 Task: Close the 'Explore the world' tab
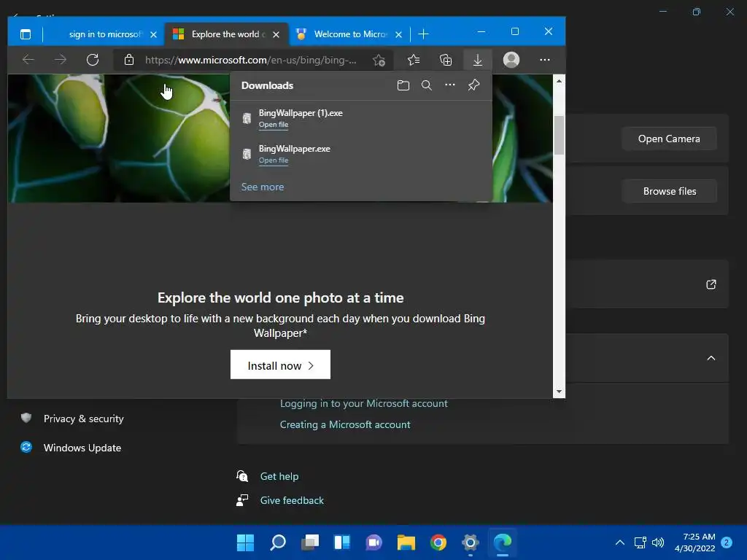click(276, 34)
